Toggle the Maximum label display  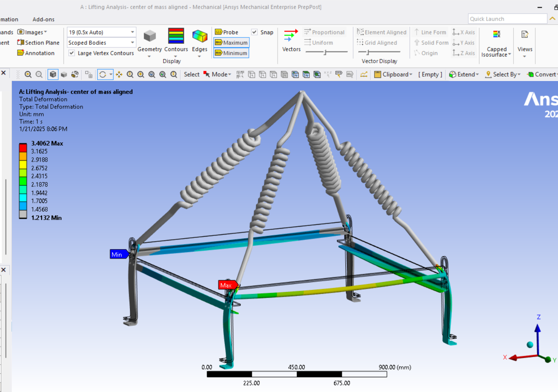pos(231,42)
